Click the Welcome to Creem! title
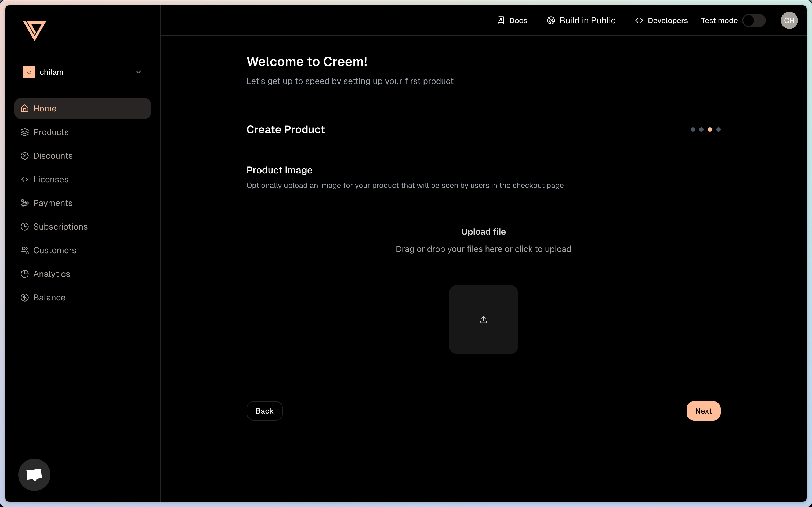This screenshot has height=507, width=812. 307,62
